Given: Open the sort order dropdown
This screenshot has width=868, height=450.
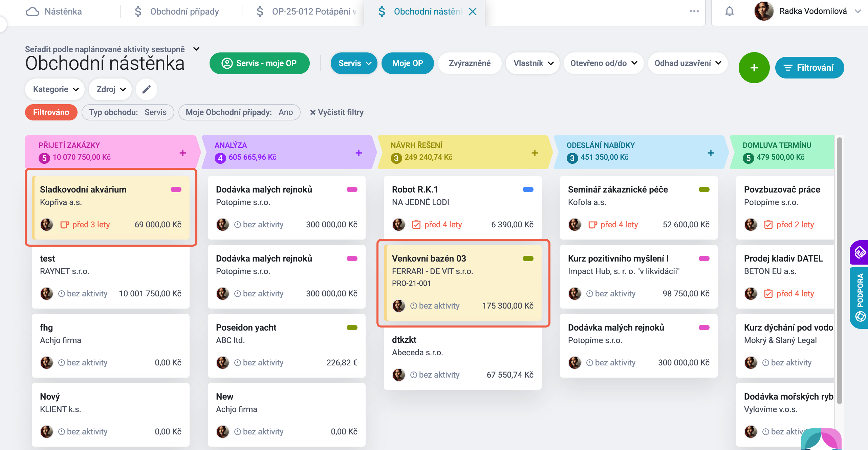Looking at the screenshot, I should click(x=112, y=49).
